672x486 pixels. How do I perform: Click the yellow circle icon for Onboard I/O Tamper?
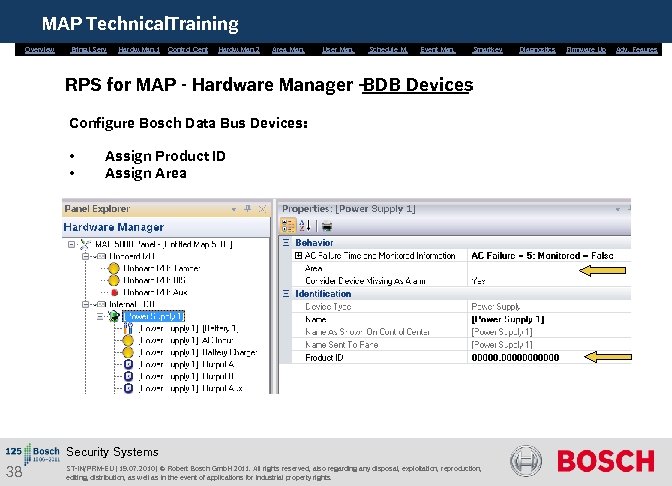coord(114,268)
